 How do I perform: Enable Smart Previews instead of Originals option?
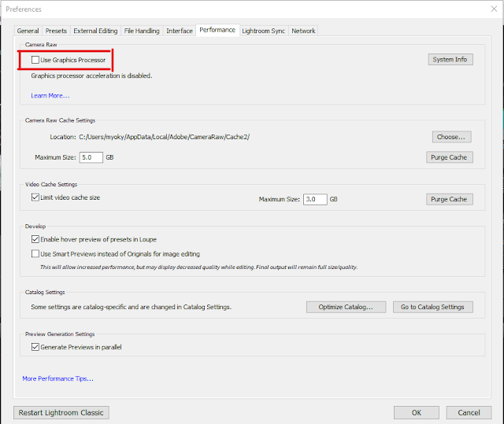click(x=35, y=254)
